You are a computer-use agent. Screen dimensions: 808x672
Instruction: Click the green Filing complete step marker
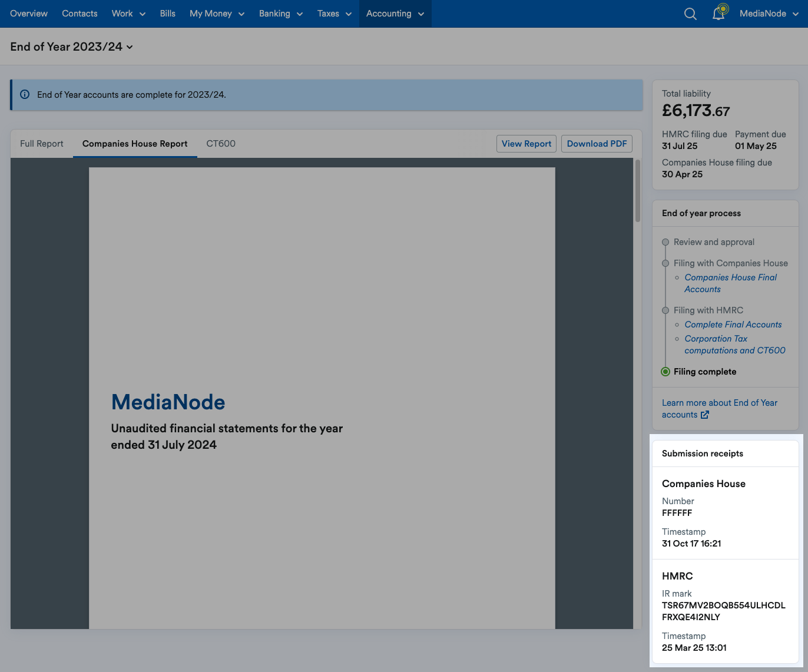tap(665, 372)
